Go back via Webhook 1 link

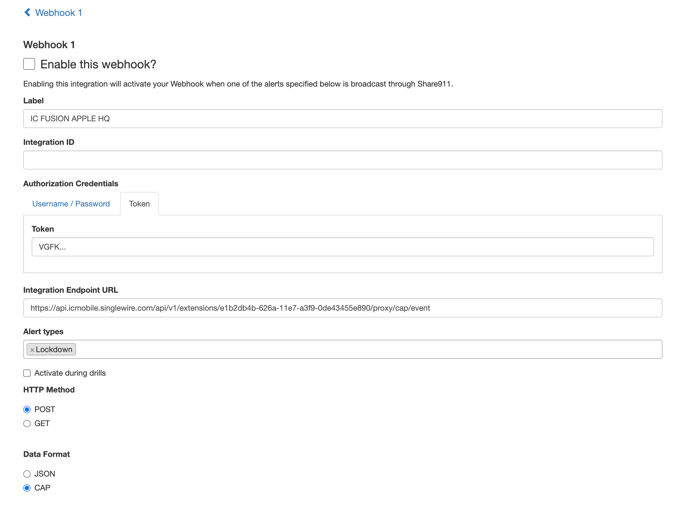[x=58, y=13]
